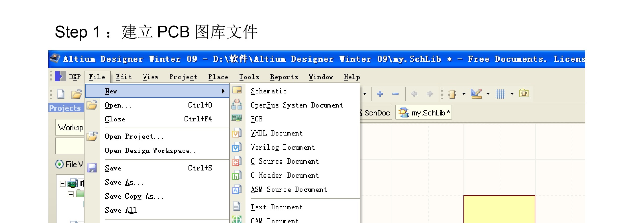
Task: Click the library component manager icon
Action: tap(524, 93)
